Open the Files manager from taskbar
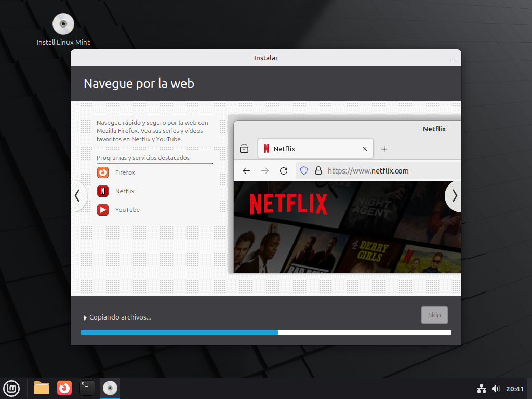The height and width of the screenshot is (399, 532). tap(42, 388)
